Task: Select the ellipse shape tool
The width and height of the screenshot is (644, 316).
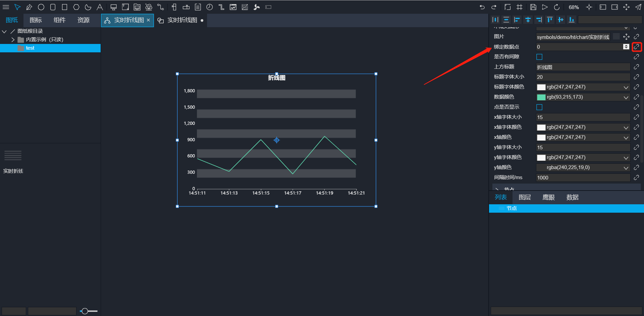Action: (x=41, y=7)
